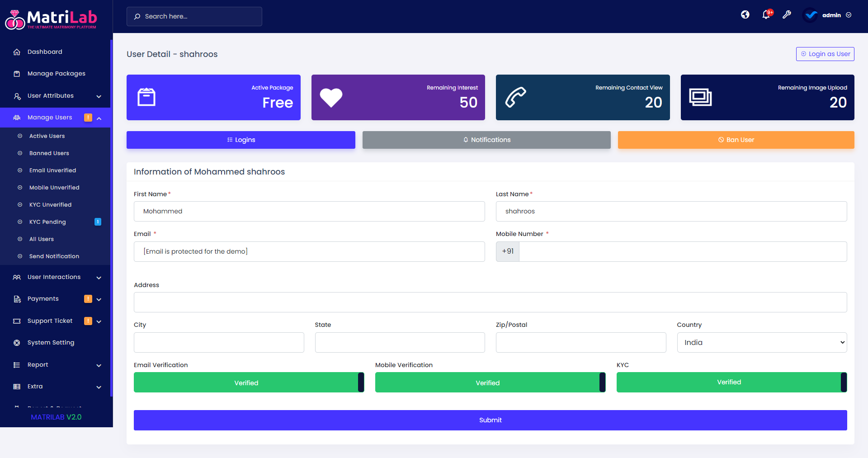Click the Dashboard home icon in sidebar
This screenshot has height=458, width=868.
tap(17, 52)
